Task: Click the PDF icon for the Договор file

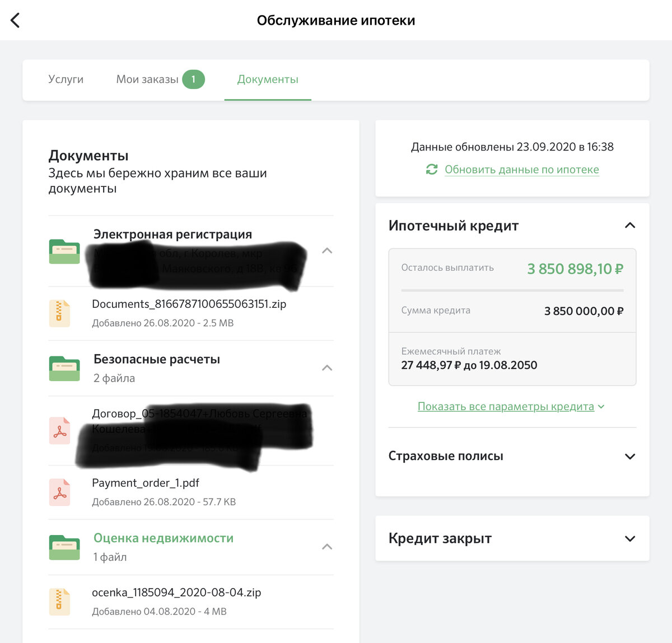Action: click(59, 431)
